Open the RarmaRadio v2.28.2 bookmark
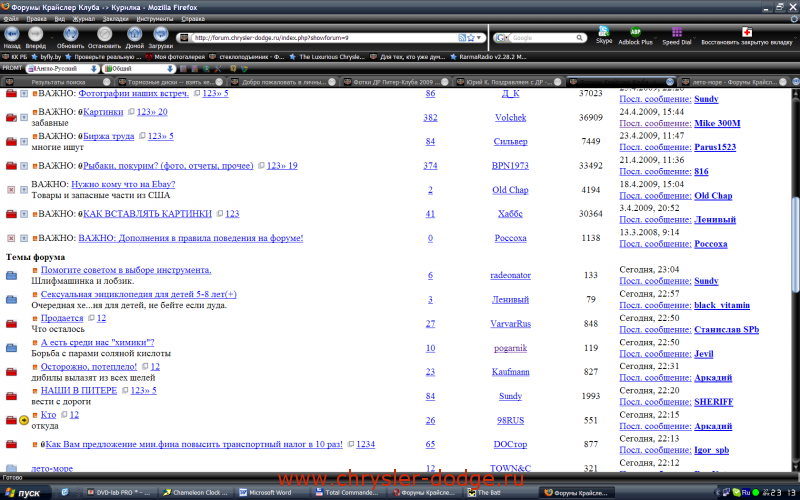 (488, 57)
